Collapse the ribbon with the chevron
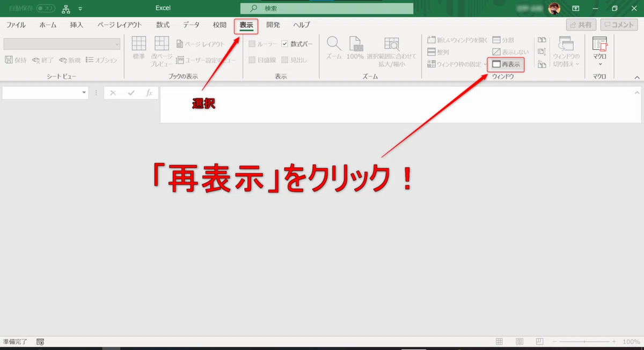This screenshot has width=644, height=350. (x=637, y=77)
